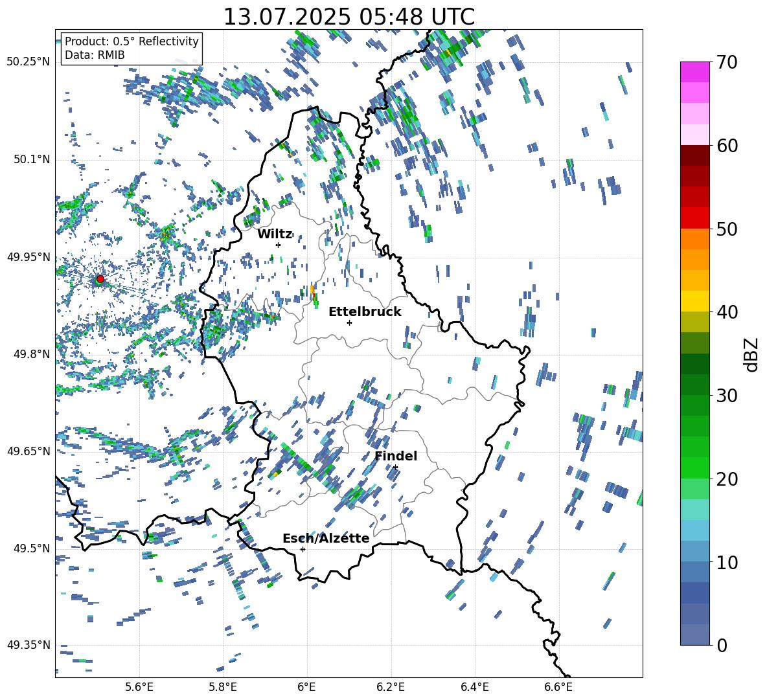
Task: Click the 6.2°E longitude label
Action: [x=391, y=687]
